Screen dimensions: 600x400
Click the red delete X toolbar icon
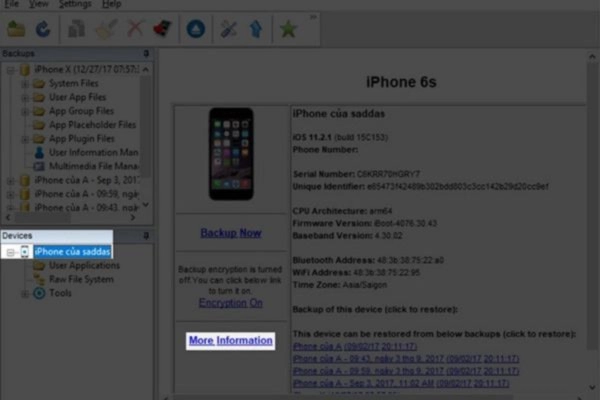(x=134, y=29)
